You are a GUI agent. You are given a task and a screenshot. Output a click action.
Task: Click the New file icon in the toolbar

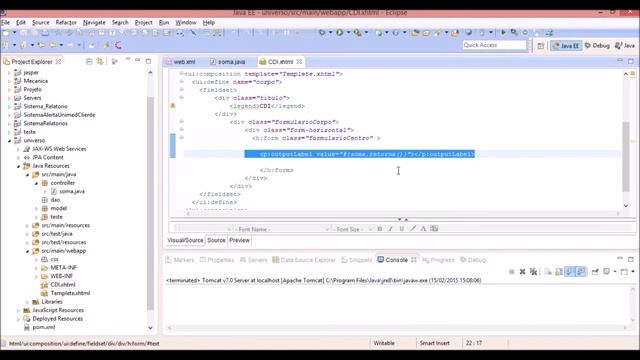pyautogui.click(x=6, y=33)
